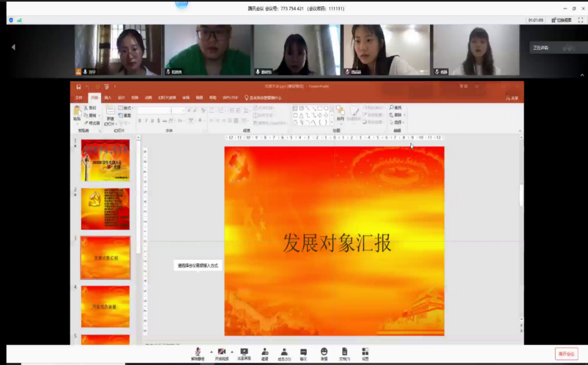Toggle the camera video button
The image size is (588, 365).
coord(222,353)
